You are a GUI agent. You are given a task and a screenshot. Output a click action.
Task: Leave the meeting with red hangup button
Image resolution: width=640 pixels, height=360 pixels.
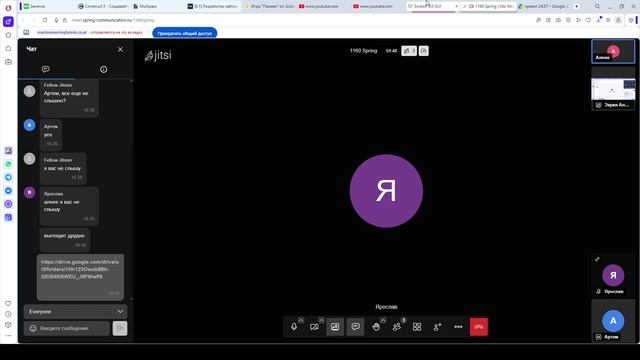(x=479, y=327)
